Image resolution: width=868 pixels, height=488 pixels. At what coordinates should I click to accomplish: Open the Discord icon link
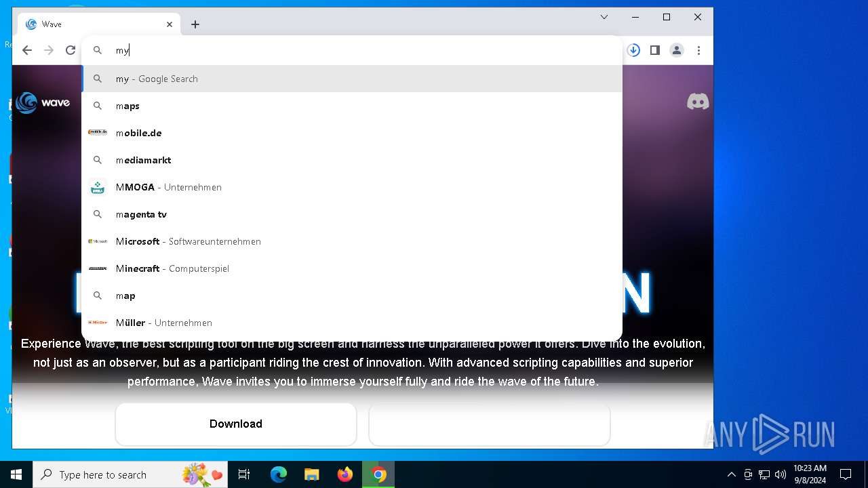tap(698, 102)
